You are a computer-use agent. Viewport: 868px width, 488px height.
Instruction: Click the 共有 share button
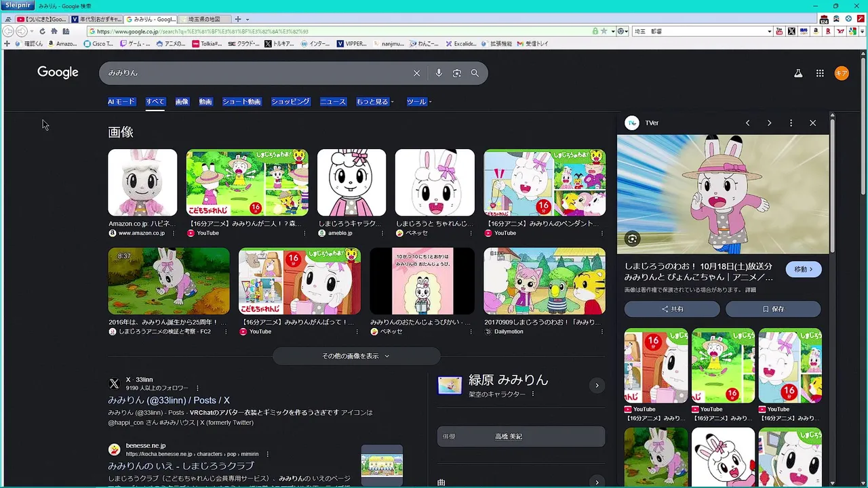click(672, 309)
